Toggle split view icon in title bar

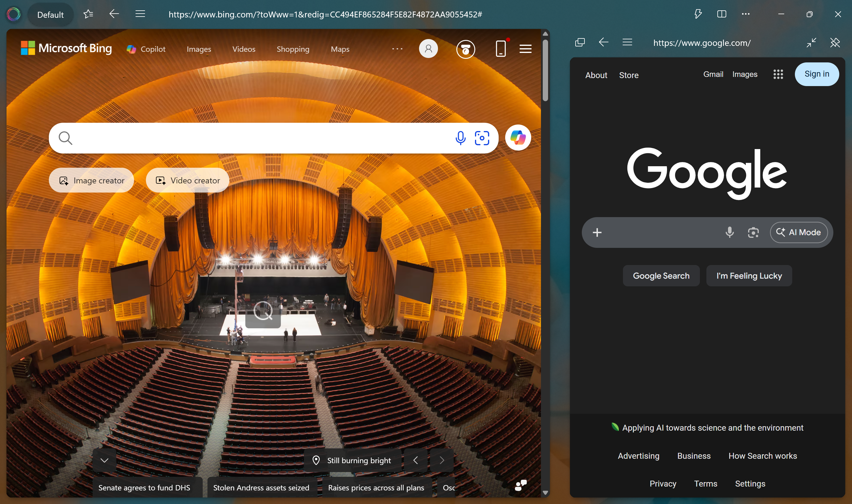[x=721, y=14]
